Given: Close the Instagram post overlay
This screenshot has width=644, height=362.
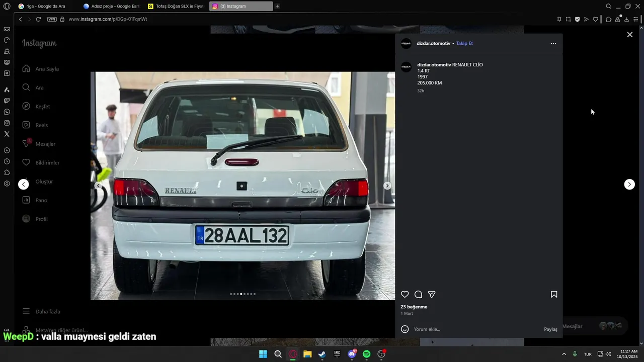Looking at the screenshot, I should [629, 35].
